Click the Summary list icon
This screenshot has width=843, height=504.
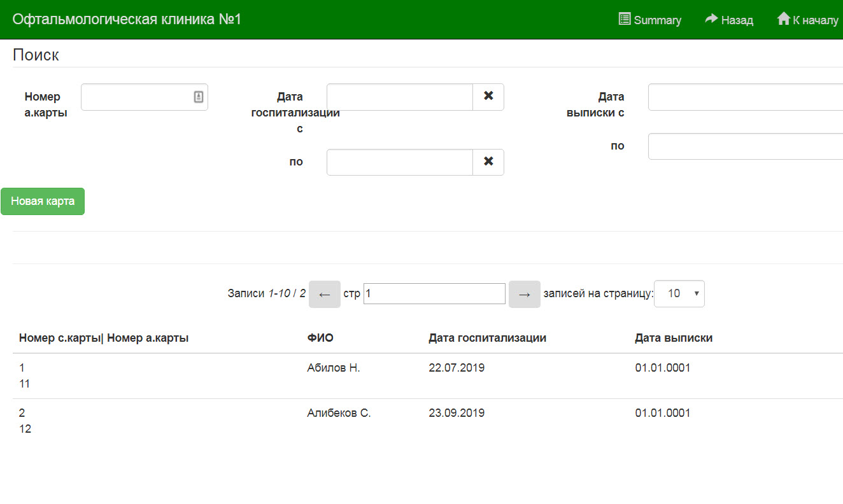[625, 19]
